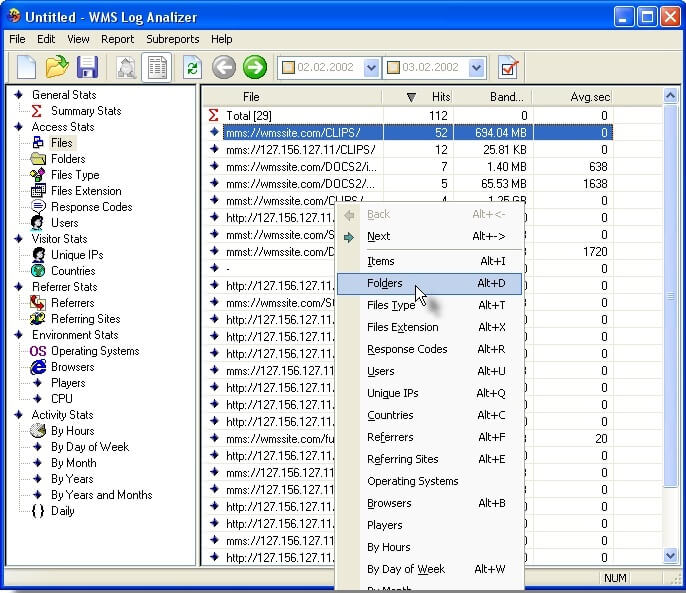Screen dimensions: 686x593
Task: Select Referring Sites in the tree
Action: coord(86,319)
